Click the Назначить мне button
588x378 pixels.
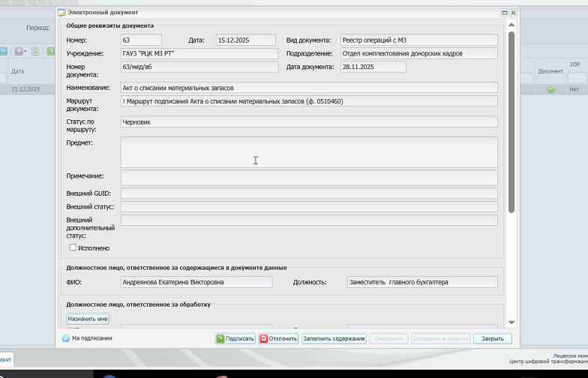(88, 319)
